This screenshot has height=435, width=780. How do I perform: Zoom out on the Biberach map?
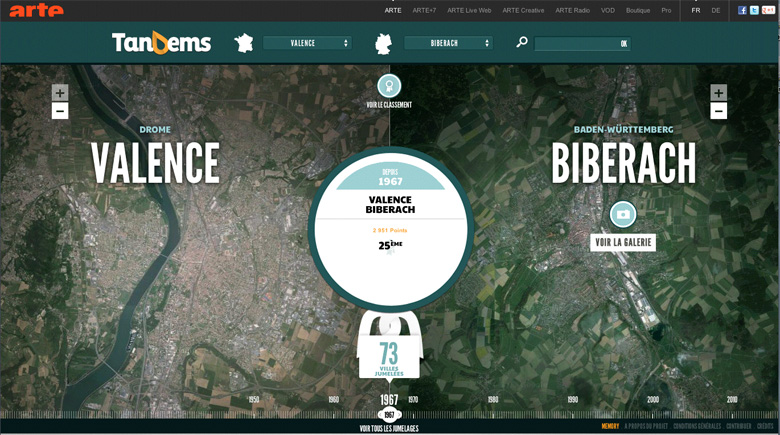point(718,111)
